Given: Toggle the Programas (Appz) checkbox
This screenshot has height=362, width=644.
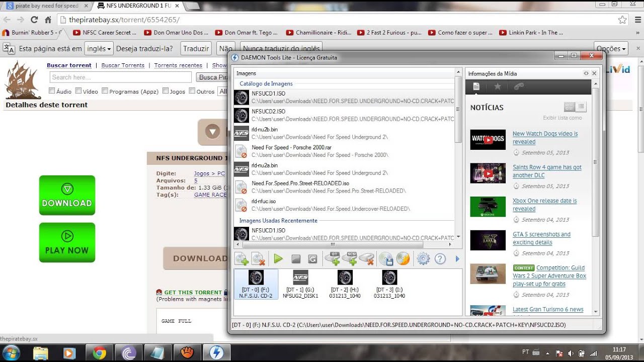Looking at the screenshot, I should pyautogui.click(x=105, y=91).
